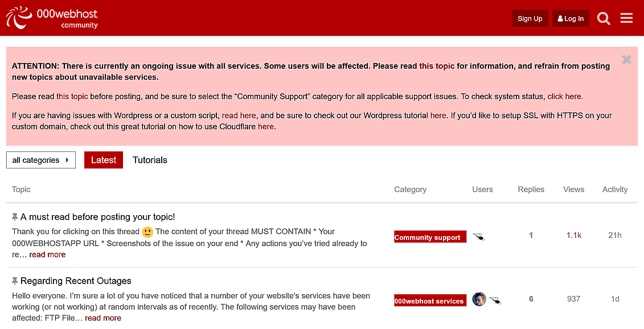The image size is (644, 329).
Task: Open photo avatar on Recent Outages topic
Action: click(479, 299)
